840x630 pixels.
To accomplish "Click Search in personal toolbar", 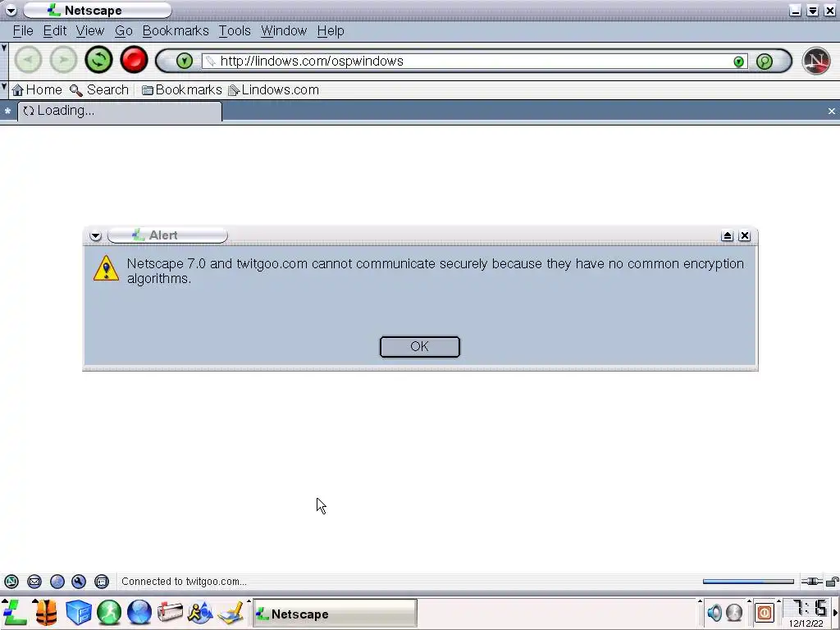I will tap(99, 90).
